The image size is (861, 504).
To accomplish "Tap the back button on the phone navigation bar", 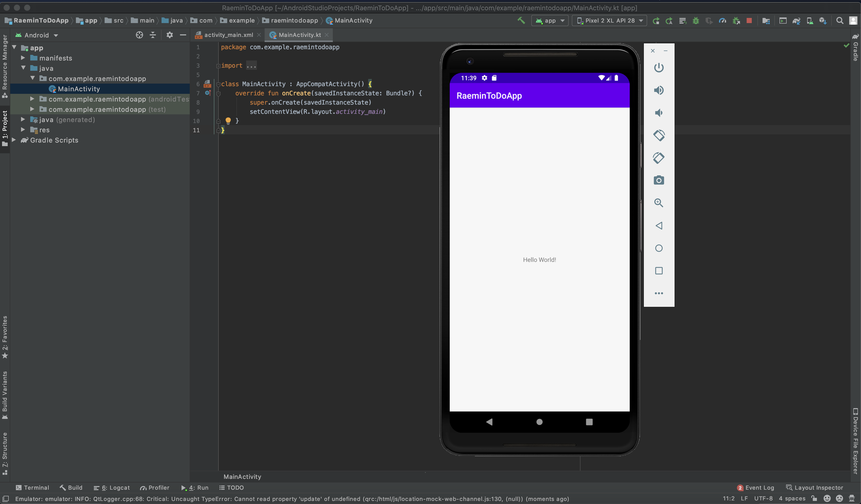I will (x=489, y=422).
